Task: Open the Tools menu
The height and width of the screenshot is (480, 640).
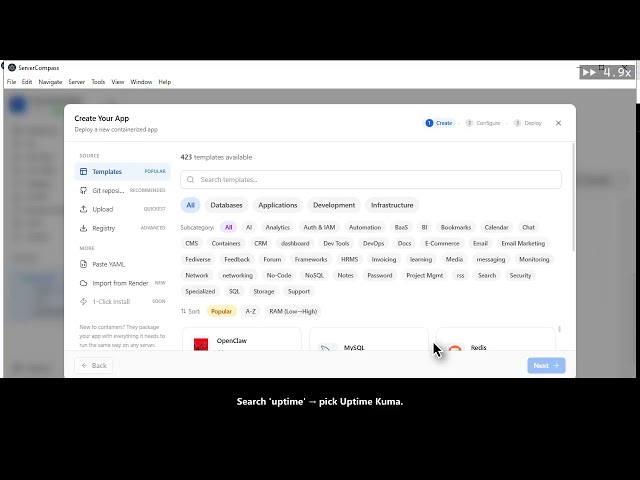Action: click(x=98, y=82)
